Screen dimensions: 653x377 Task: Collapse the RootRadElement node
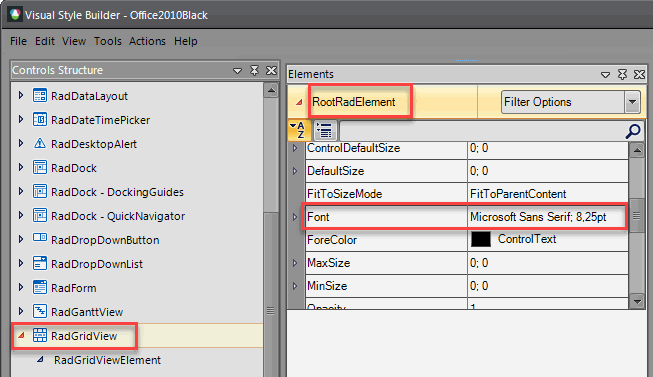299,102
